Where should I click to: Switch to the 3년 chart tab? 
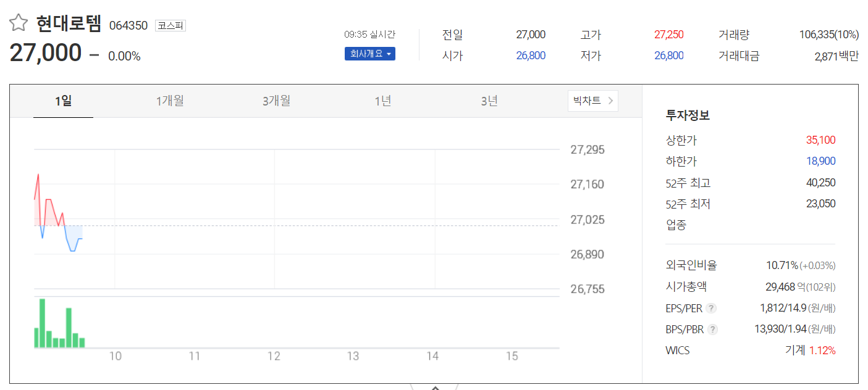[x=489, y=101]
